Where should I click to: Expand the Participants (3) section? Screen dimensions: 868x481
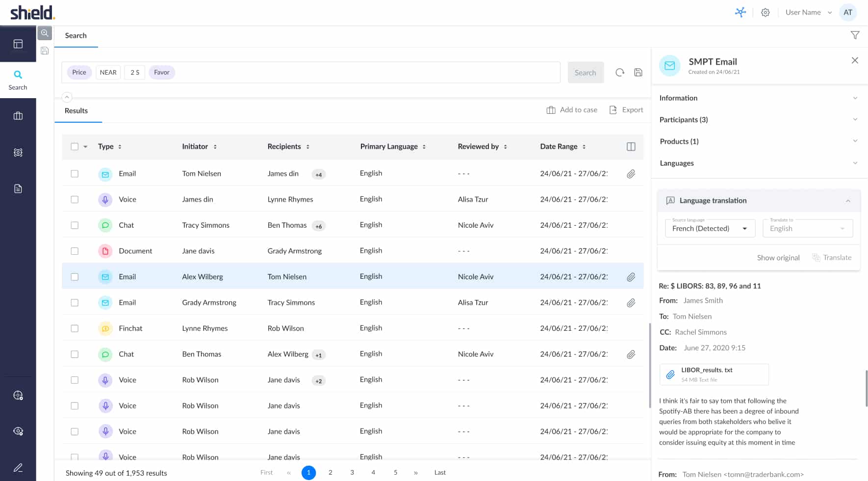pos(758,120)
